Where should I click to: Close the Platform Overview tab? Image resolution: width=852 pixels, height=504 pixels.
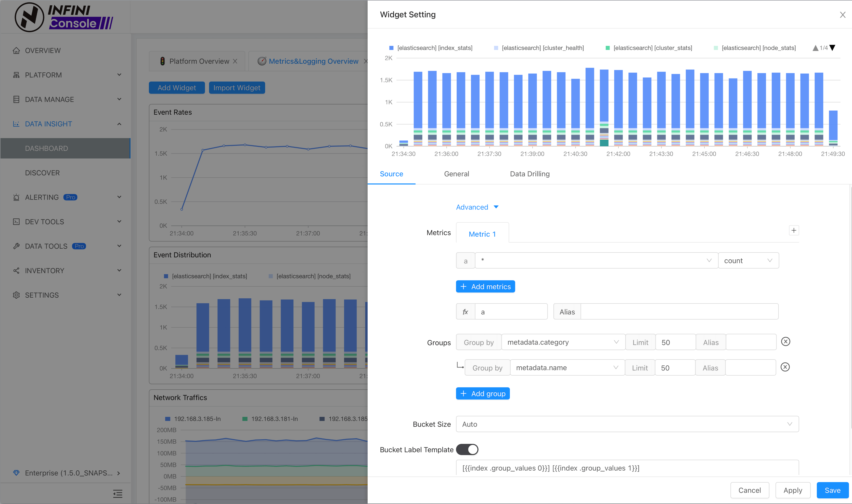[x=235, y=61]
